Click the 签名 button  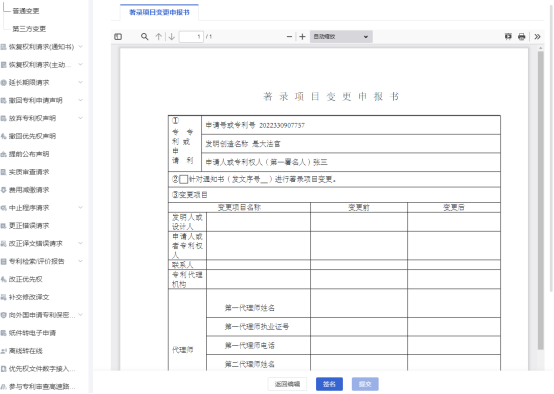[x=329, y=384]
